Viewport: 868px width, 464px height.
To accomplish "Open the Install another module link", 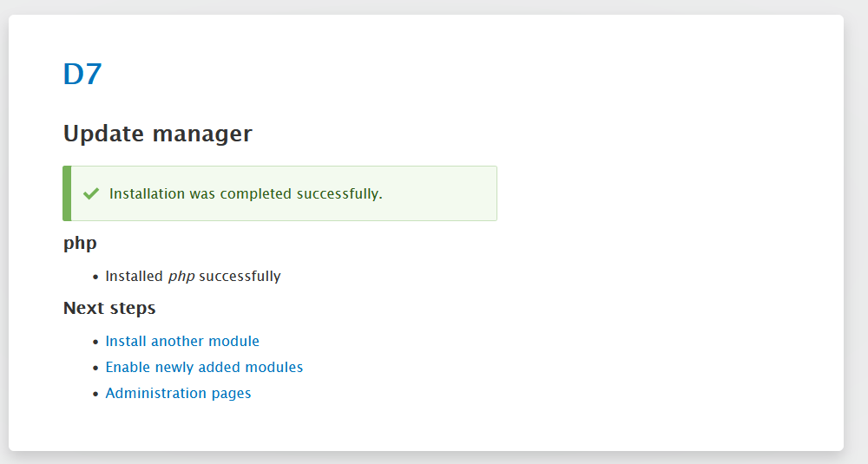I will coord(182,341).
